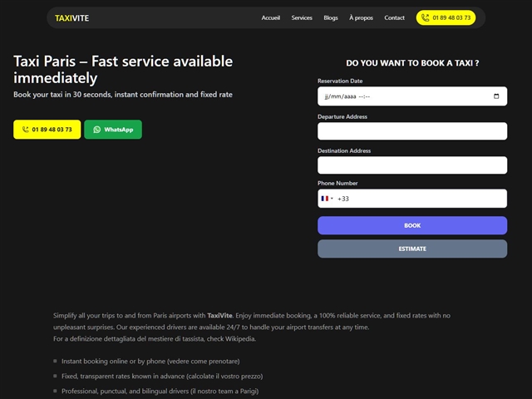The height and width of the screenshot is (399, 532).
Task: Click the green WhatsApp button
Action: pos(113,130)
